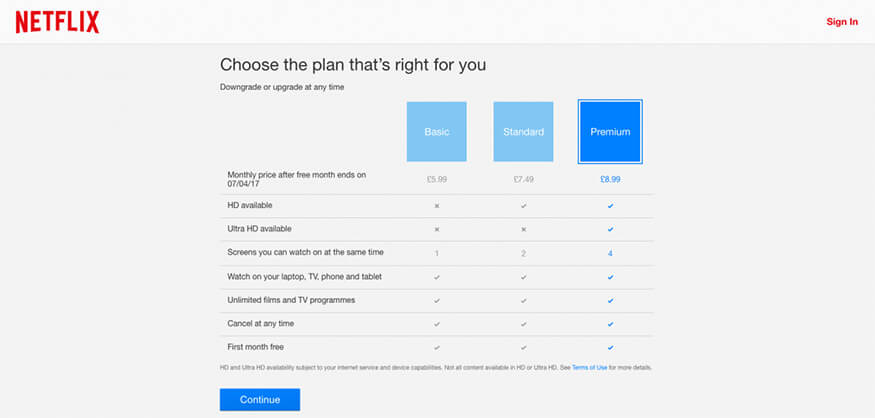This screenshot has width=875, height=418.
Task: Click the Continue button
Action: click(x=260, y=400)
